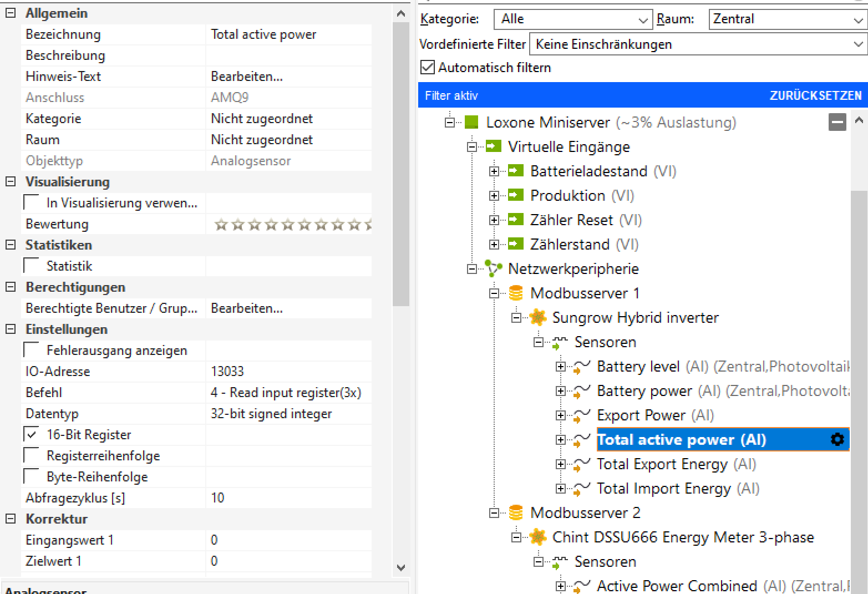Click the Loxone Miniserver green icon

[x=471, y=123]
